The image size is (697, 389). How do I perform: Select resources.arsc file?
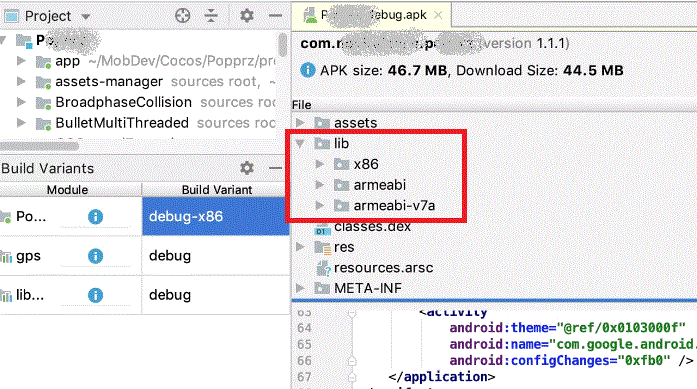383,268
